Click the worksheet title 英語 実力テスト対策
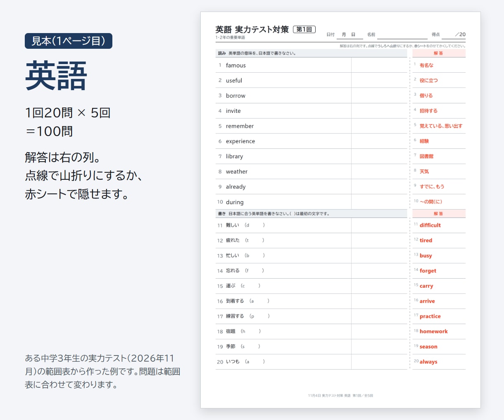Viewport: 504px width, 420px height. point(252,29)
